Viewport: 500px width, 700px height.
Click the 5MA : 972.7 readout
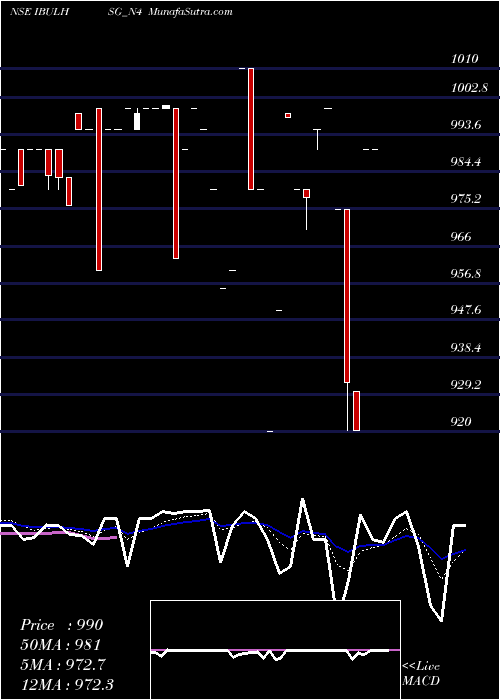(63, 664)
